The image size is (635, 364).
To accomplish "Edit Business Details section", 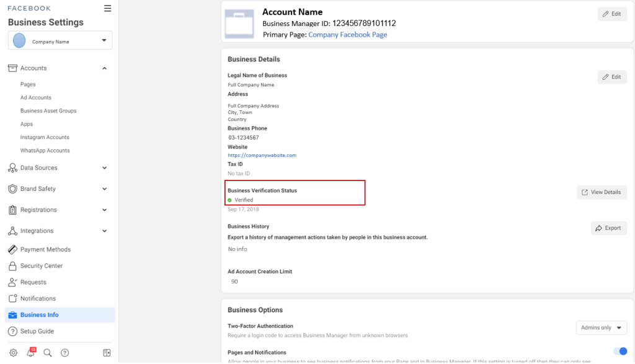I will pos(612,77).
